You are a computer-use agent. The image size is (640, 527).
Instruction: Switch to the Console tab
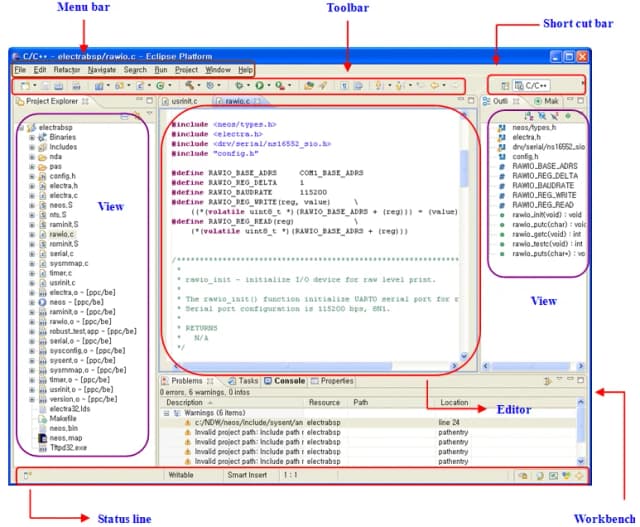[x=285, y=381]
